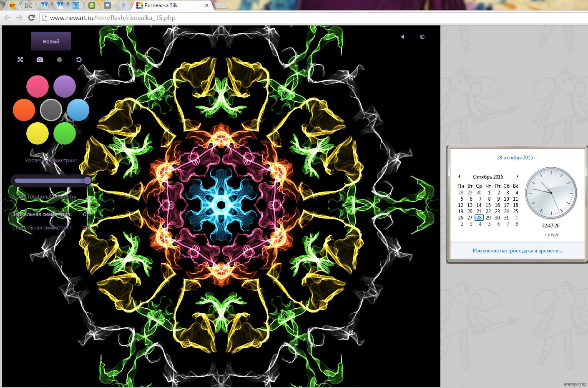Click the address bar URL
This screenshot has width=588, height=388.
click(x=113, y=18)
